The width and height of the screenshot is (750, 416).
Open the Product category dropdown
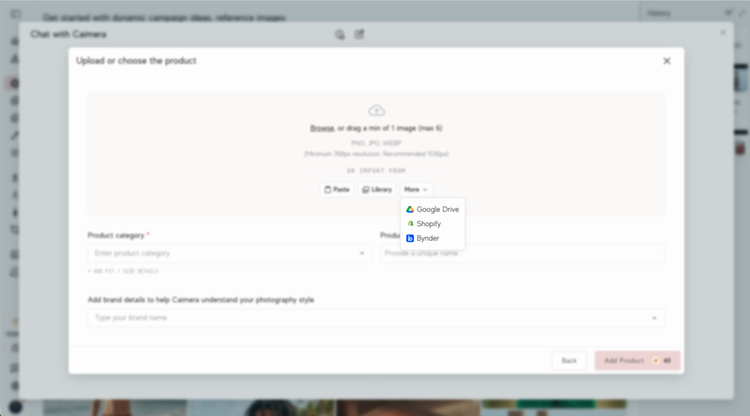pyautogui.click(x=230, y=253)
